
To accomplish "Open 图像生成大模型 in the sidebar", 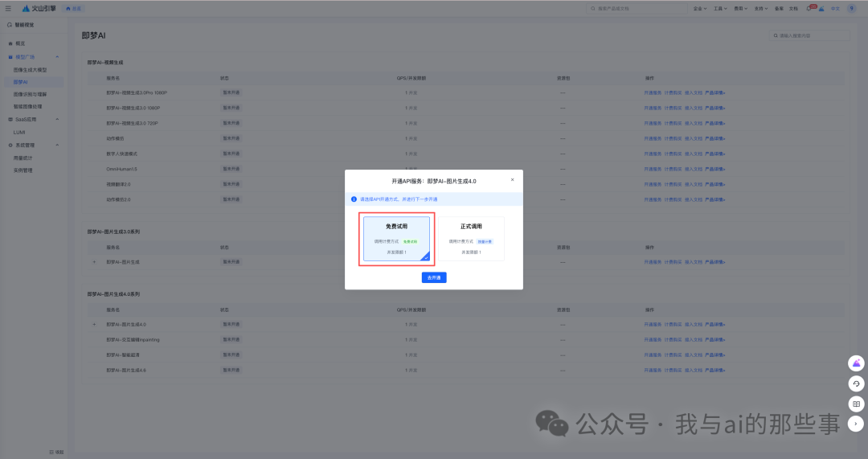I will 30,70.
